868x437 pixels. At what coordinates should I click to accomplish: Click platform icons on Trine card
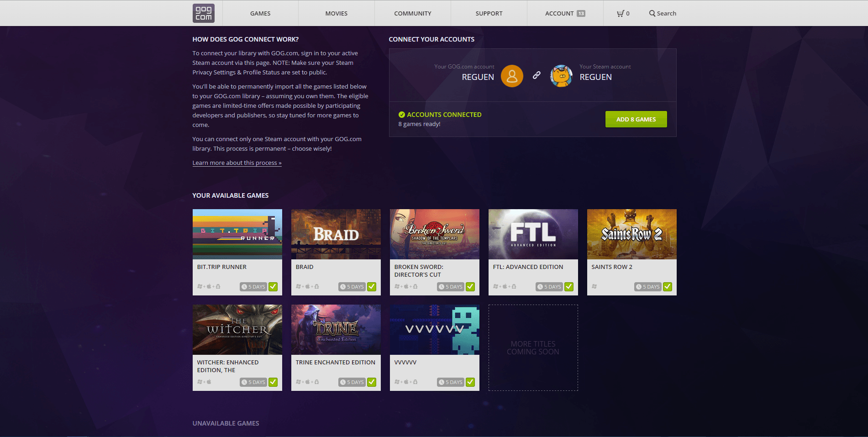click(x=307, y=382)
